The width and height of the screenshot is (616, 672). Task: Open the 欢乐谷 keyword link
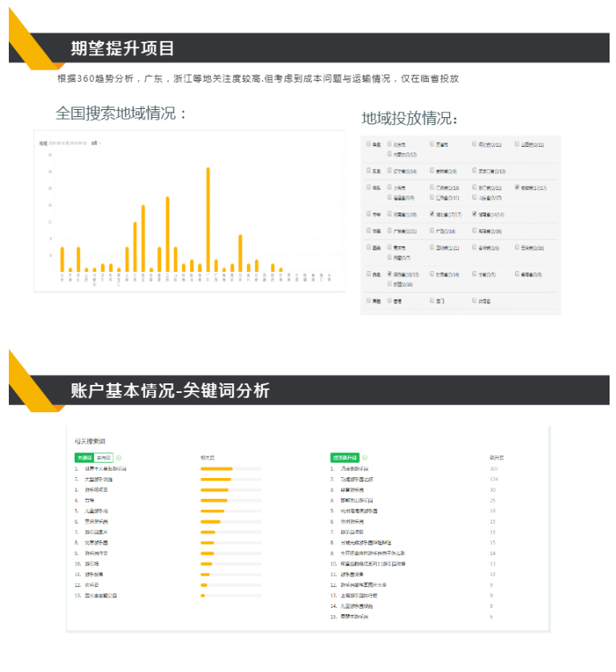[x=91, y=585]
